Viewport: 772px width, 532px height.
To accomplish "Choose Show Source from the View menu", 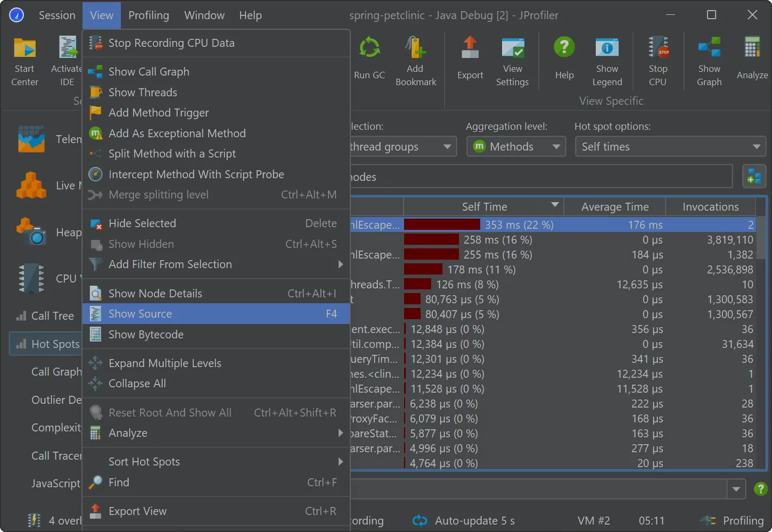I will click(x=216, y=314).
